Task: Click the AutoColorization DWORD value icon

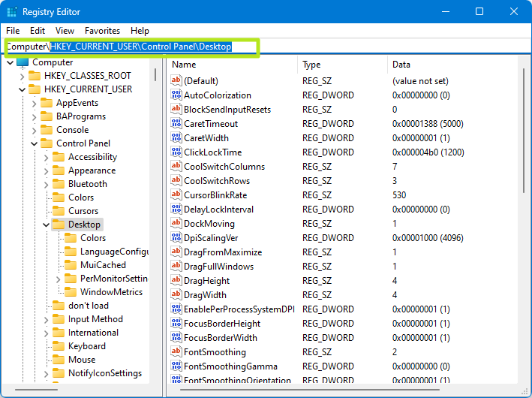Action: (176, 95)
